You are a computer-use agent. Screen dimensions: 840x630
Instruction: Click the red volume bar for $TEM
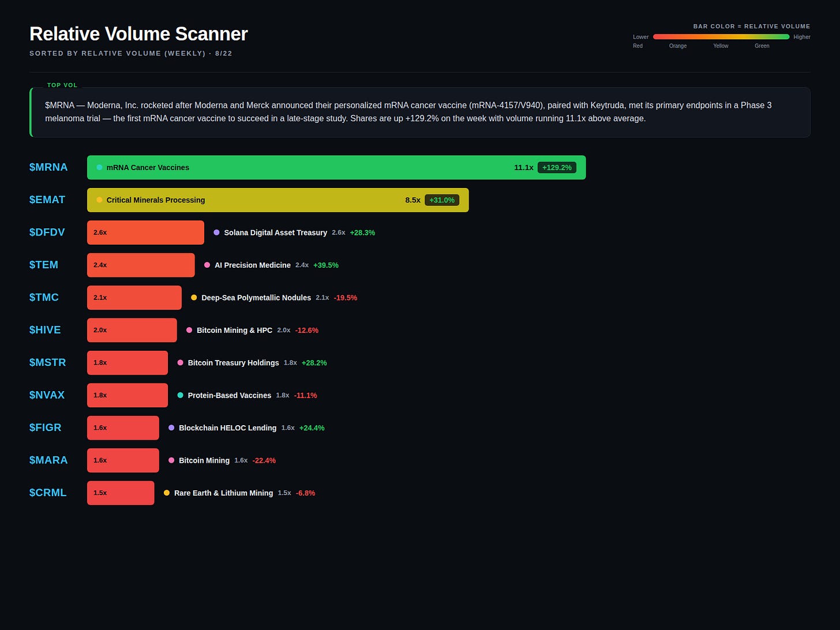pyautogui.click(x=141, y=265)
